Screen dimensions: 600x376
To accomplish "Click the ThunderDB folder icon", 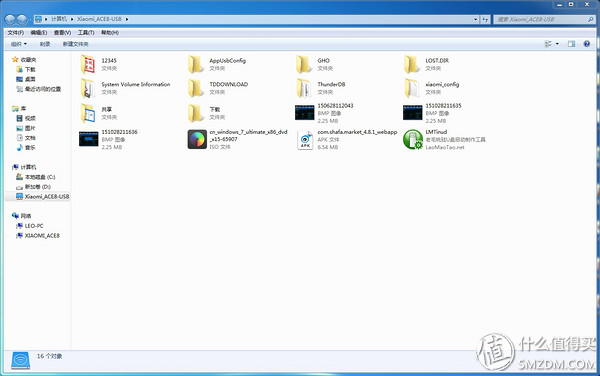I will click(304, 88).
